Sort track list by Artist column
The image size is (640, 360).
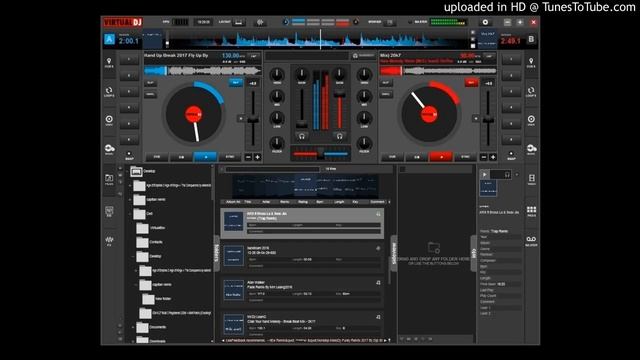(x=266, y=202)
